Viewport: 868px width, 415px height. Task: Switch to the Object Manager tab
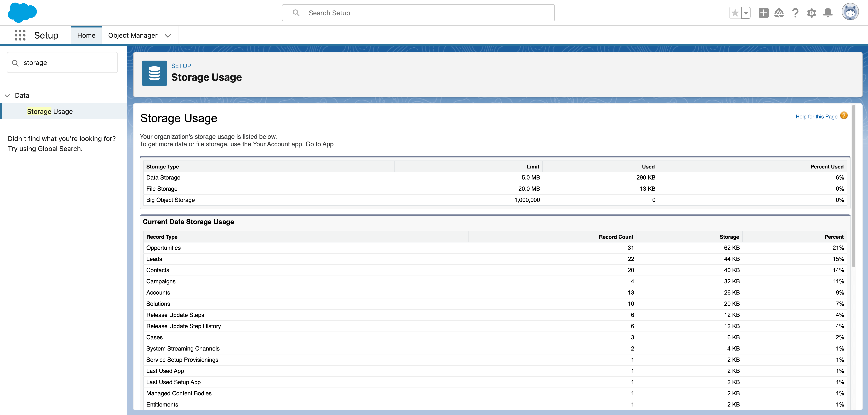pos(133,35)
